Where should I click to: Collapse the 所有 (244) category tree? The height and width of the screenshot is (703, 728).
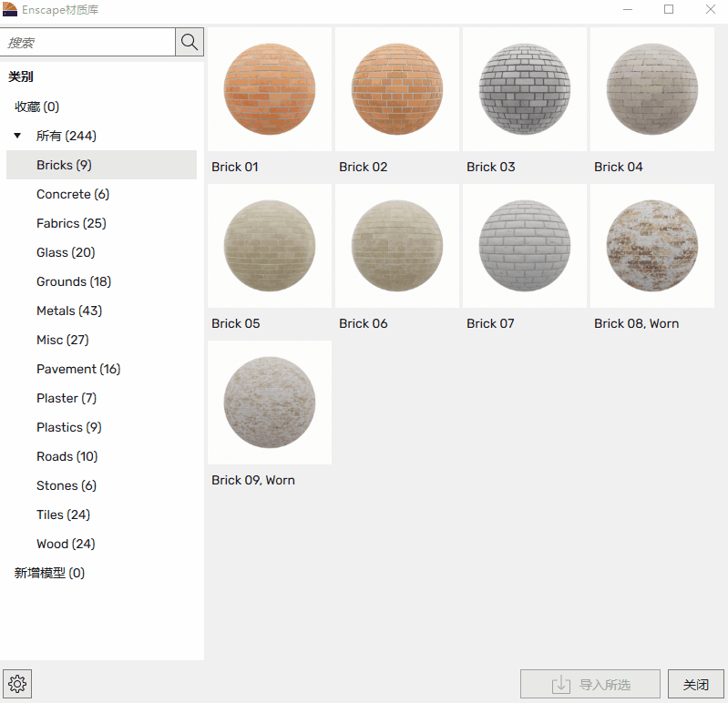click(x=17, y=136)
